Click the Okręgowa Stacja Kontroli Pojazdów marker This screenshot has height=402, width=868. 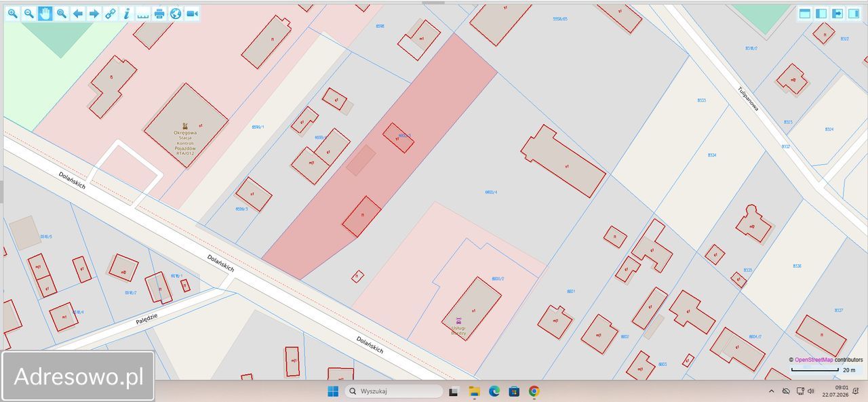click(186, 125)
